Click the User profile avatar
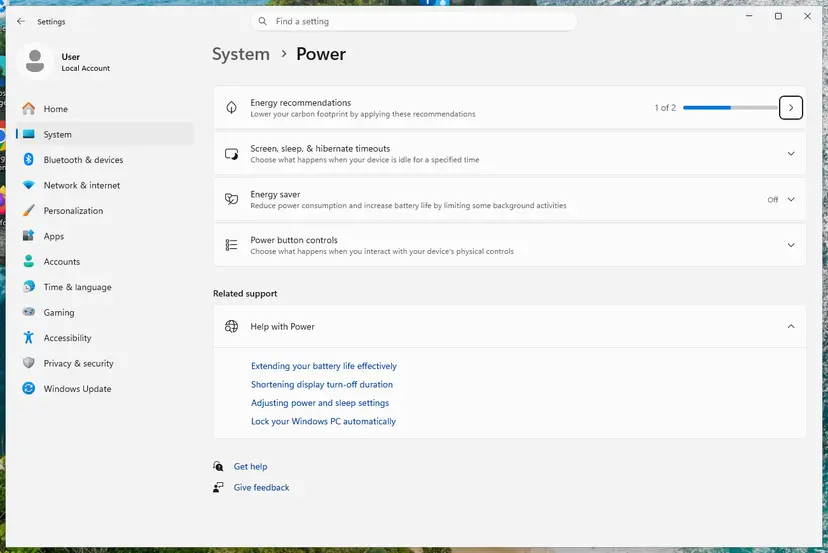 point(35,61)
